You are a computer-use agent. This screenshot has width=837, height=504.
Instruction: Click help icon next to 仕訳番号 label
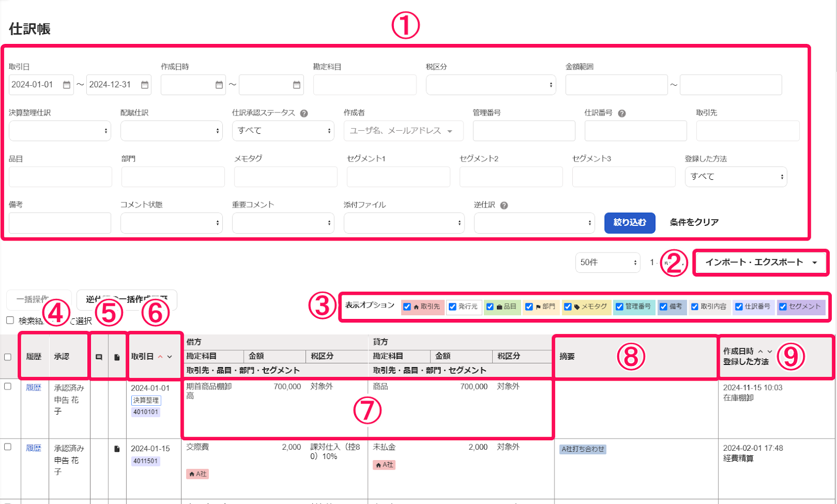coord(621,113)
